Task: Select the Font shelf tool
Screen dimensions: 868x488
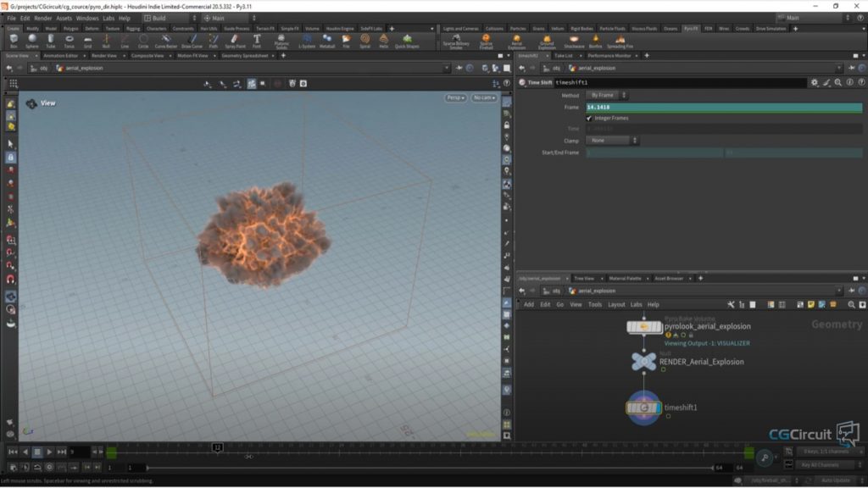Action: pyautogui.click(x=257, y=41)
